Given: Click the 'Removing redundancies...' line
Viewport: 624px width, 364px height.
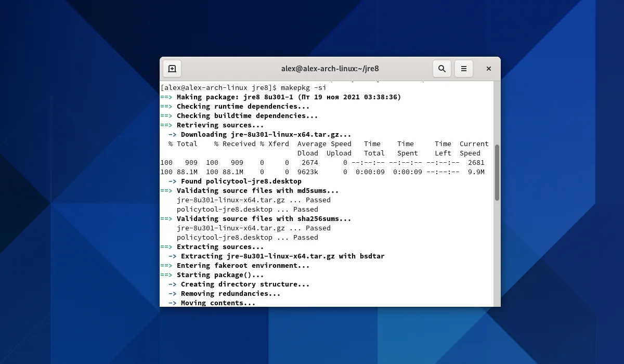Looking at the screenshot, I should 225,294.
